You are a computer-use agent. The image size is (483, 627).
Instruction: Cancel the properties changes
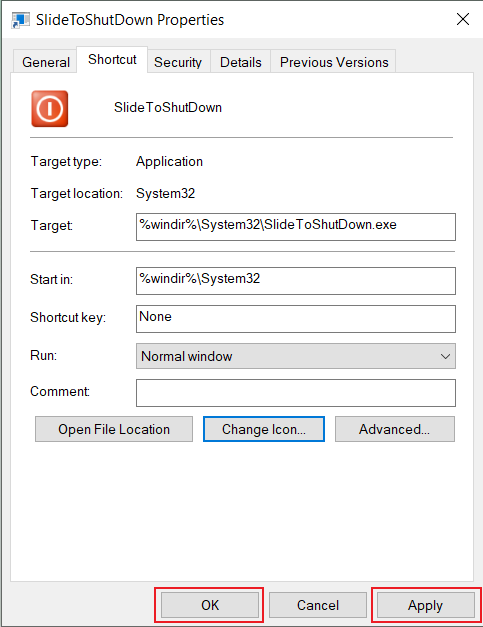pyautogui.click(x=318, y=605)
